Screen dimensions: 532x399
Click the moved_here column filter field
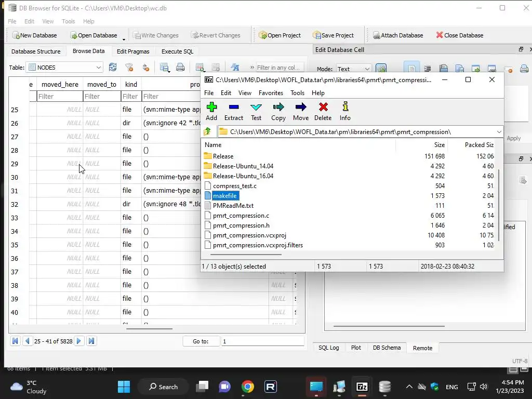(x=59, y=96)
